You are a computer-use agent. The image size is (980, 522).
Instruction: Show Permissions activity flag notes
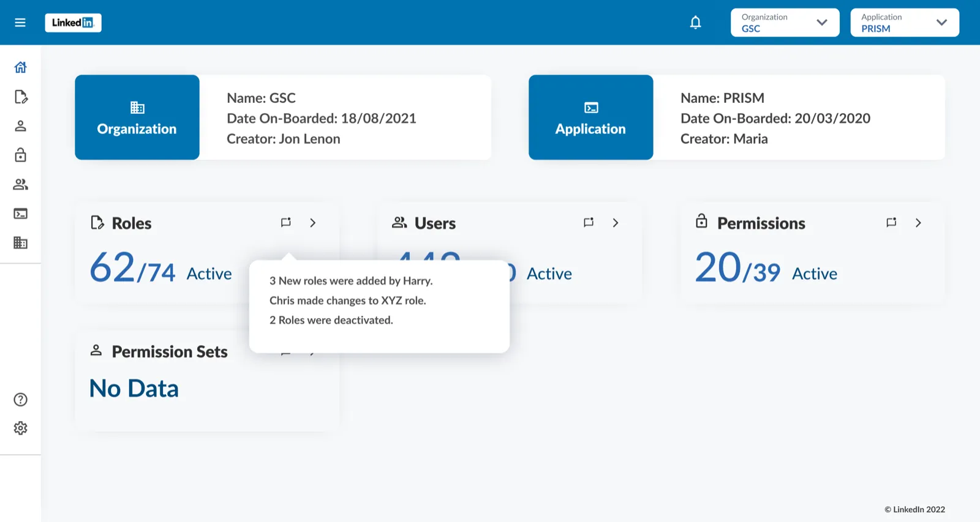(891, 223)
